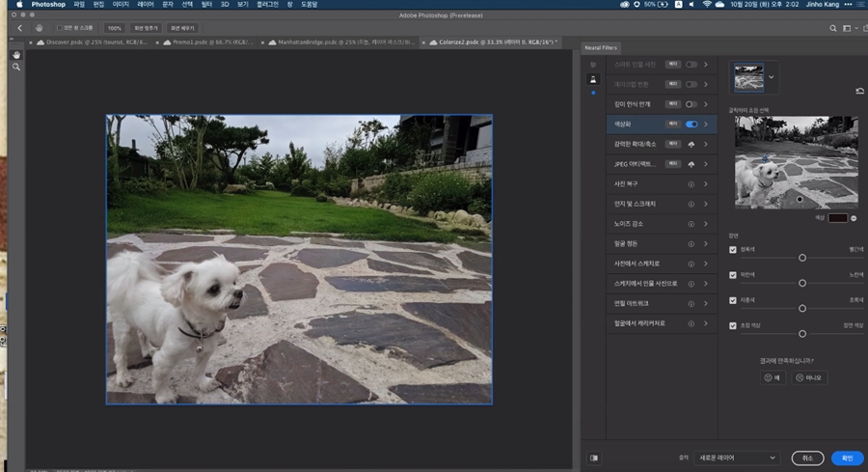868x472 pixels.
Task: Open info for 스케치에서 인물 사진으로 filter
Action: pos(691,284)
